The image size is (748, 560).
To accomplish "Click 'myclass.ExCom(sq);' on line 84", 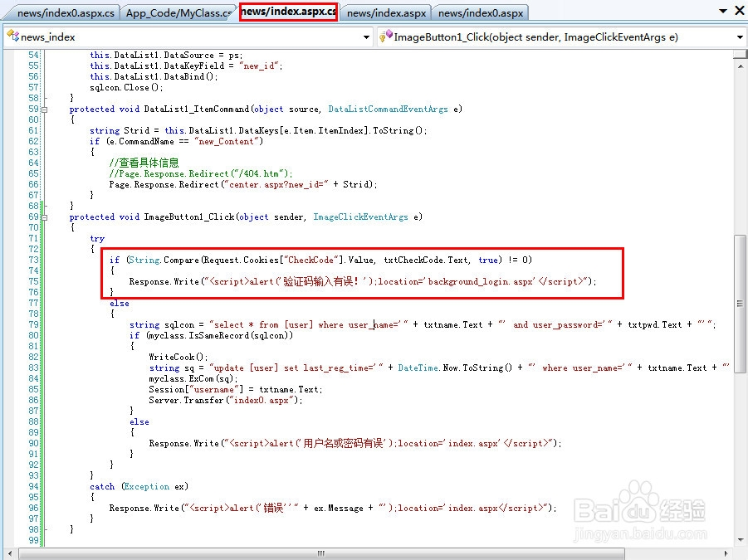I will pyautogui.click(x=193, y=379).
